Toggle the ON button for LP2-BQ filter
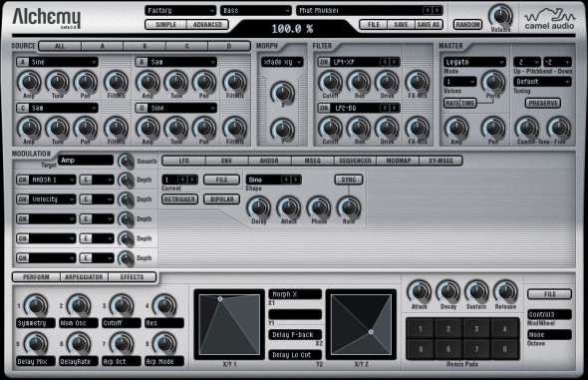 coord(324,108)
